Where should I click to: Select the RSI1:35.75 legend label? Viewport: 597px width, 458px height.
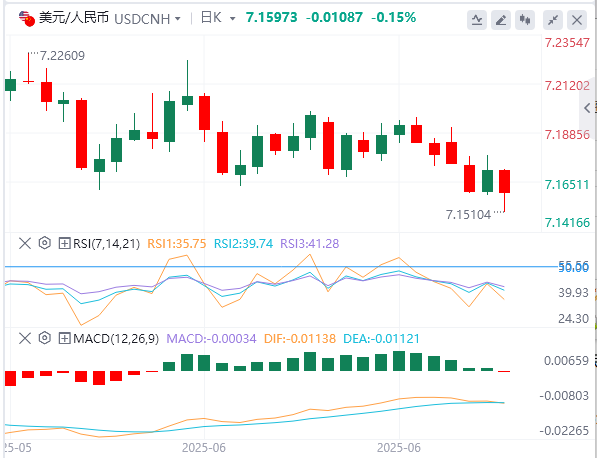(177, 244)
